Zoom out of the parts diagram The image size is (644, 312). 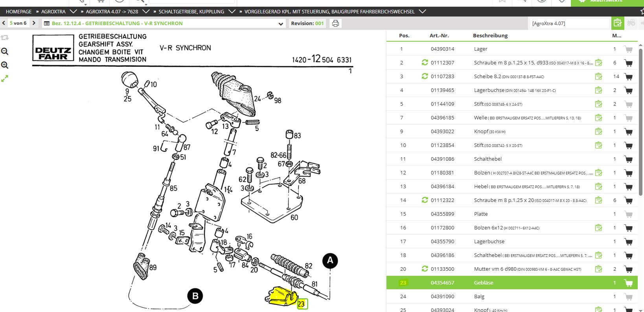pos(5,51)
